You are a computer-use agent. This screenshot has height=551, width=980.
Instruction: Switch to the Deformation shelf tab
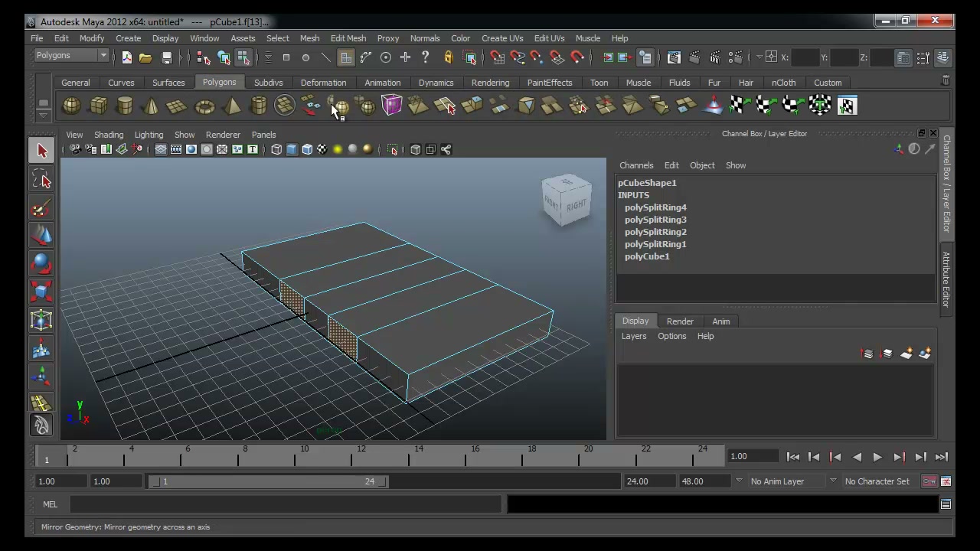click(x=323, y=83)
